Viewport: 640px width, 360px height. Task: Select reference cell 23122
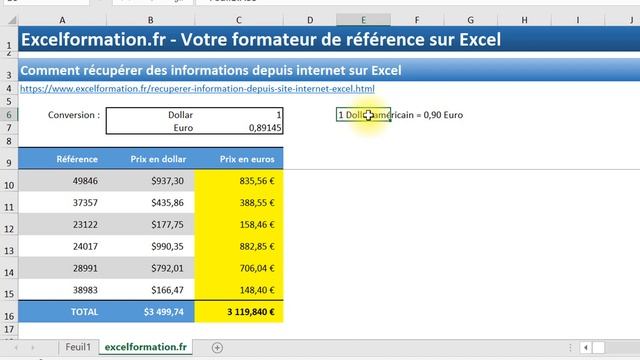[62, 224]
